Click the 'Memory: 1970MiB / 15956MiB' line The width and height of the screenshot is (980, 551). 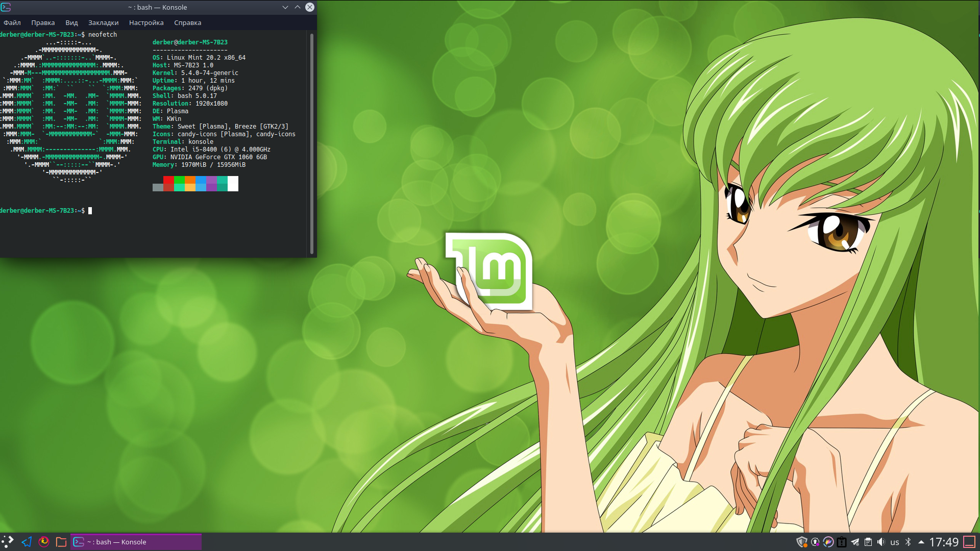point(199,165)
